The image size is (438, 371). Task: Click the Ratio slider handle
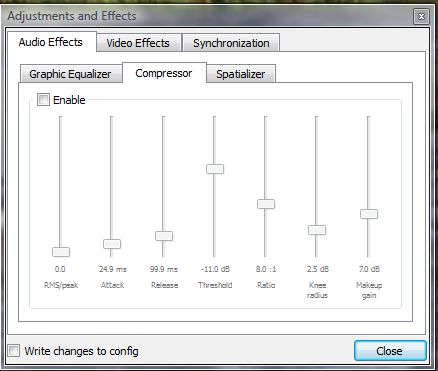pyautogui.click(x=266, y=204)
